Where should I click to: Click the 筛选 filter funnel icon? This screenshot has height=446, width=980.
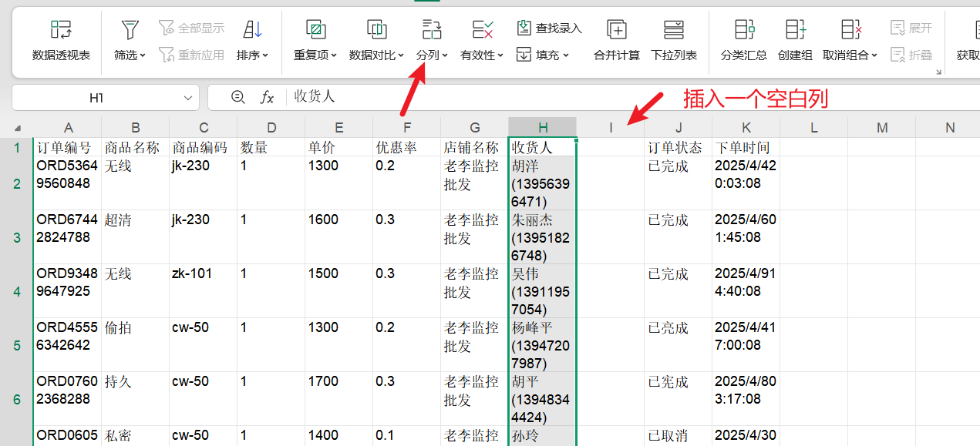(130, 31)
